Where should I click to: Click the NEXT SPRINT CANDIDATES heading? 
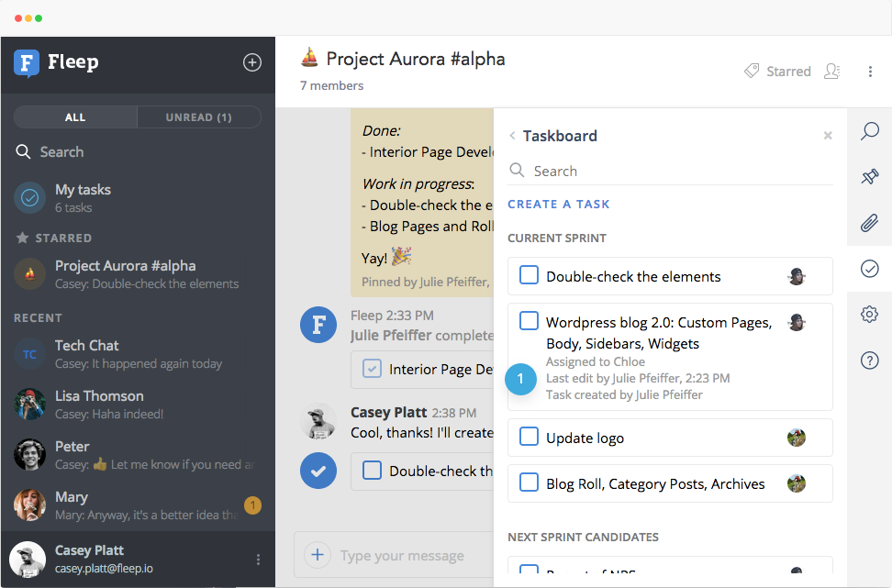click(583, 538)
